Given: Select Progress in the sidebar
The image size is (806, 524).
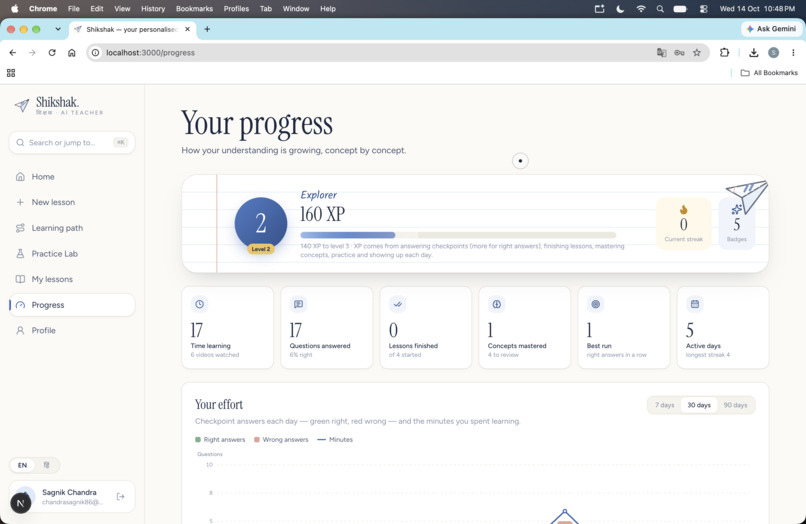Looking at the screenshot, I should [x=72, y=305].
